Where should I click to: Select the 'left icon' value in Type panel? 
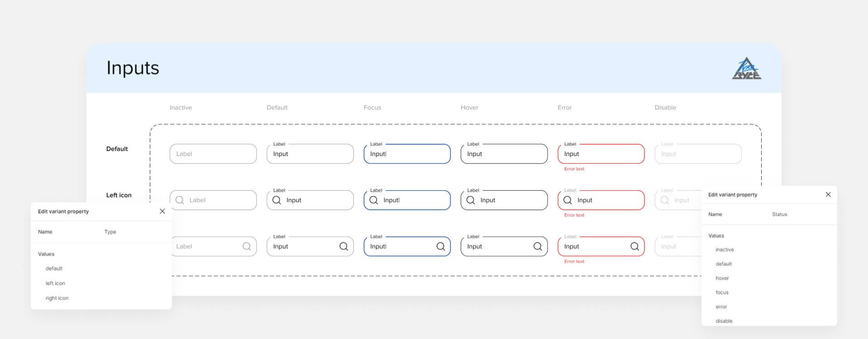click(x=55, y=283)
